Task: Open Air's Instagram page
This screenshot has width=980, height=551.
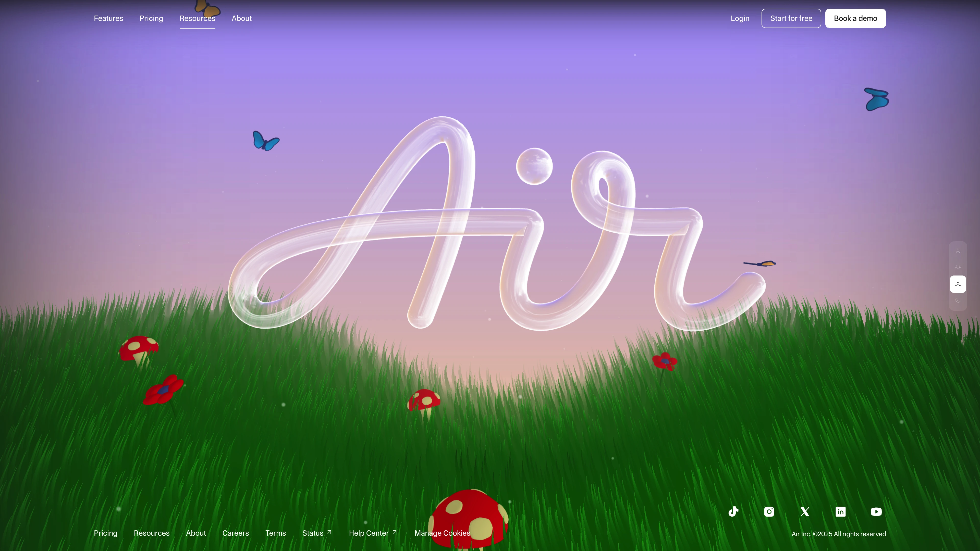Action: (x=769, y=511)
